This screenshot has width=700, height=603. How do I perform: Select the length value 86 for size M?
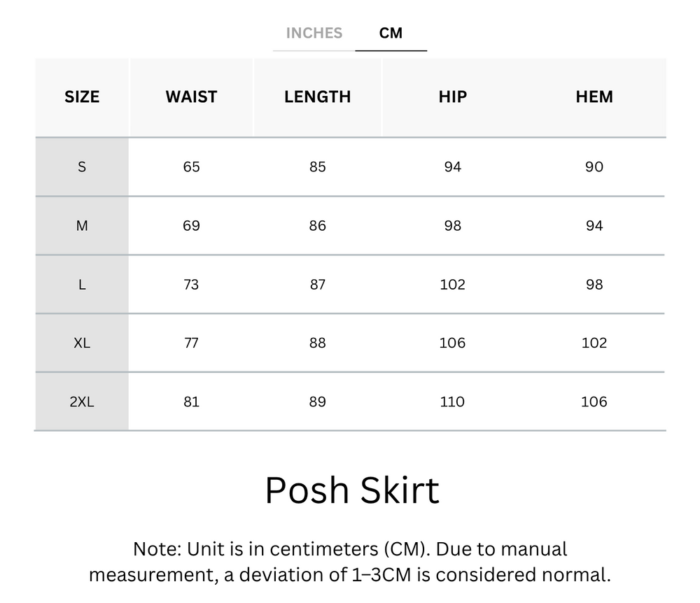(317, 226)
